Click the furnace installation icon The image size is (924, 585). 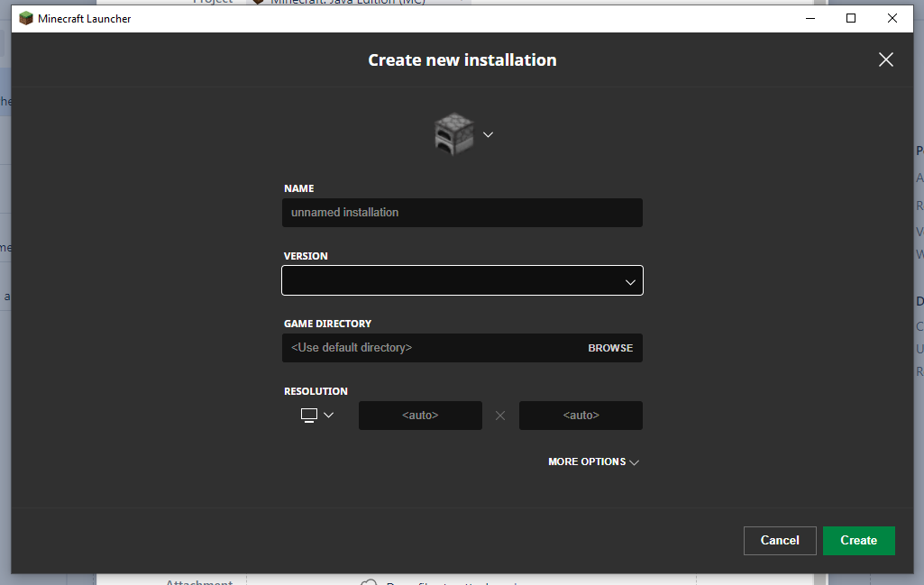point(453,134)
